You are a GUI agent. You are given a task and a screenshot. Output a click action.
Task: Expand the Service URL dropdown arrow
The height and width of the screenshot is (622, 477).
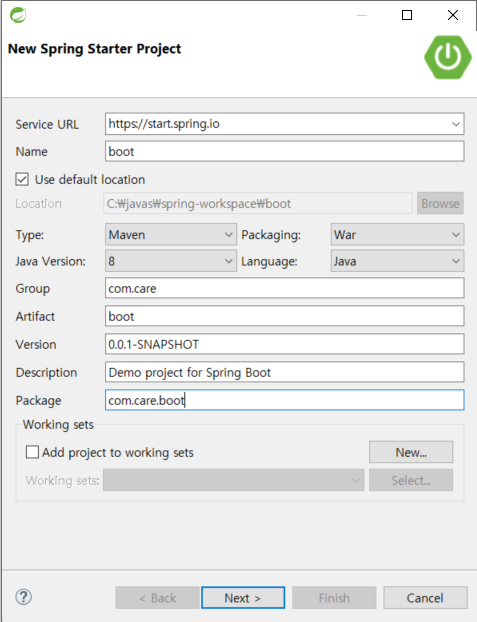click(456, 124)
